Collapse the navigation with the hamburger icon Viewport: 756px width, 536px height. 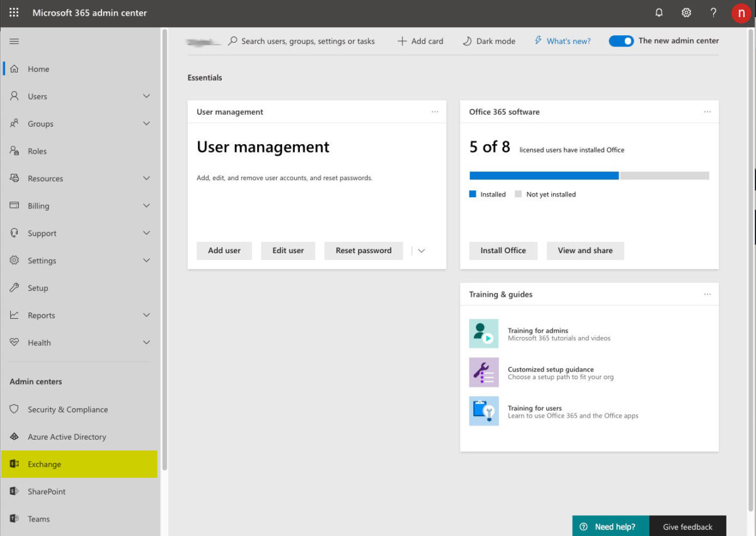(13, 41)
